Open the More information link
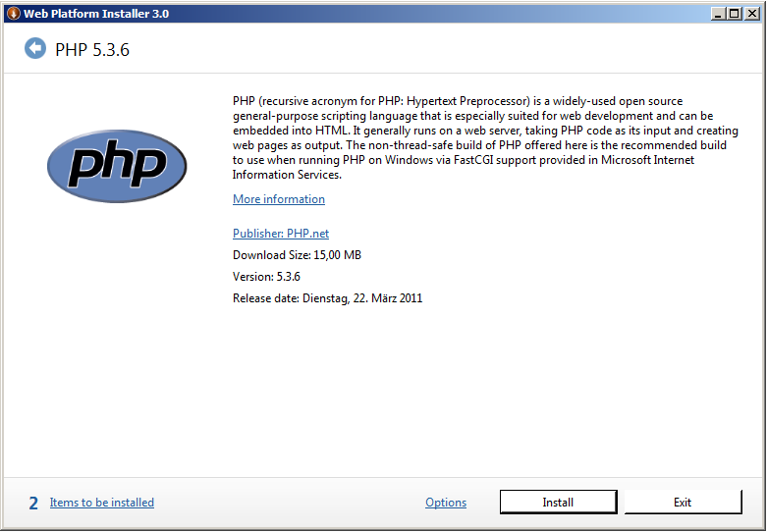 click(278, 199)
